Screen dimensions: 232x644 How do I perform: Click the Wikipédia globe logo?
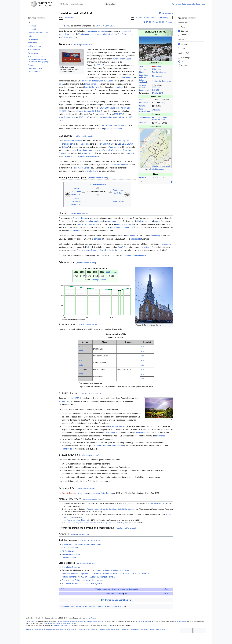(x=34, y=4)
